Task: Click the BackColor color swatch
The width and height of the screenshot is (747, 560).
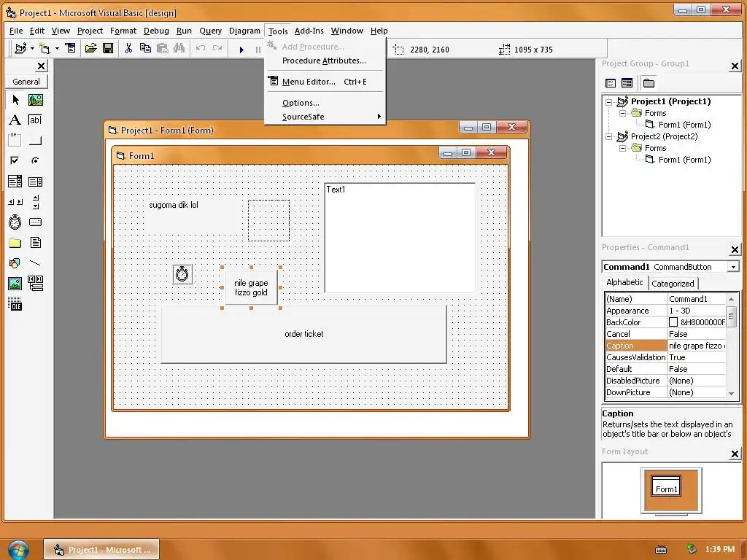Action: click(673, 322)
